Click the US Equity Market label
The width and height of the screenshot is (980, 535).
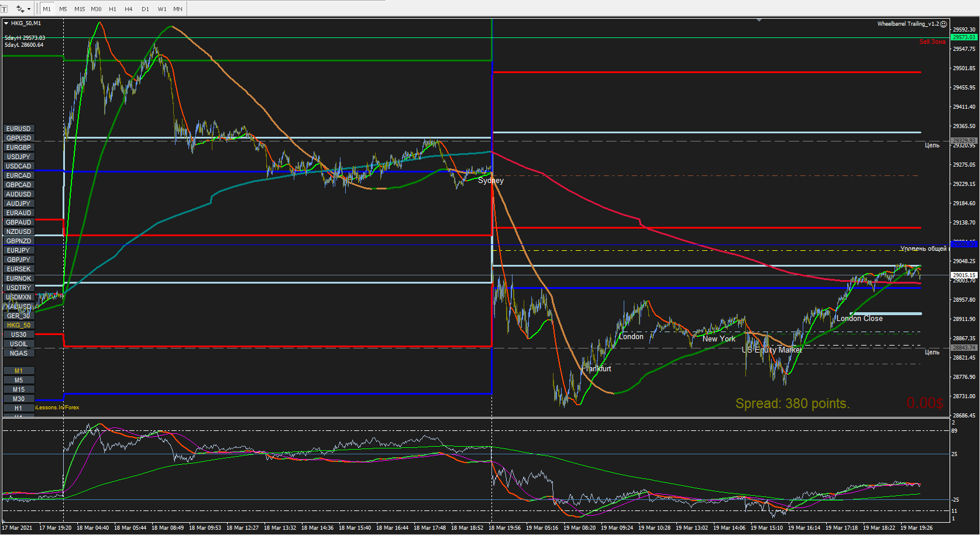coord(772,350)
